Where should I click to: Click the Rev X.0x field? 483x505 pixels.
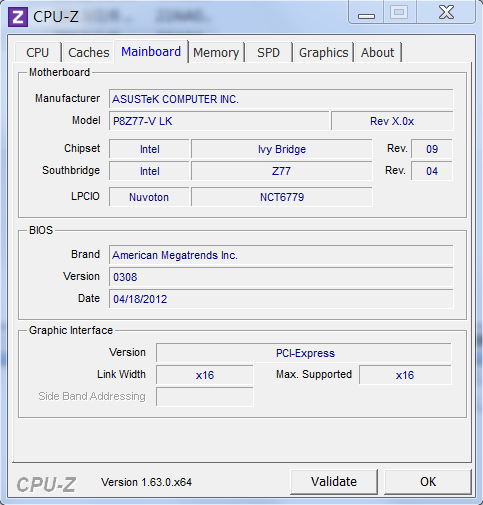pyautogui.click(x=392, y=121)
